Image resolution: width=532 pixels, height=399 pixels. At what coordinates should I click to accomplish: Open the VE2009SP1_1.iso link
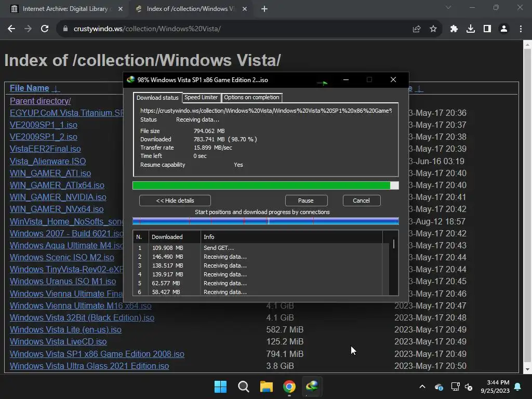tap(44, 125)
